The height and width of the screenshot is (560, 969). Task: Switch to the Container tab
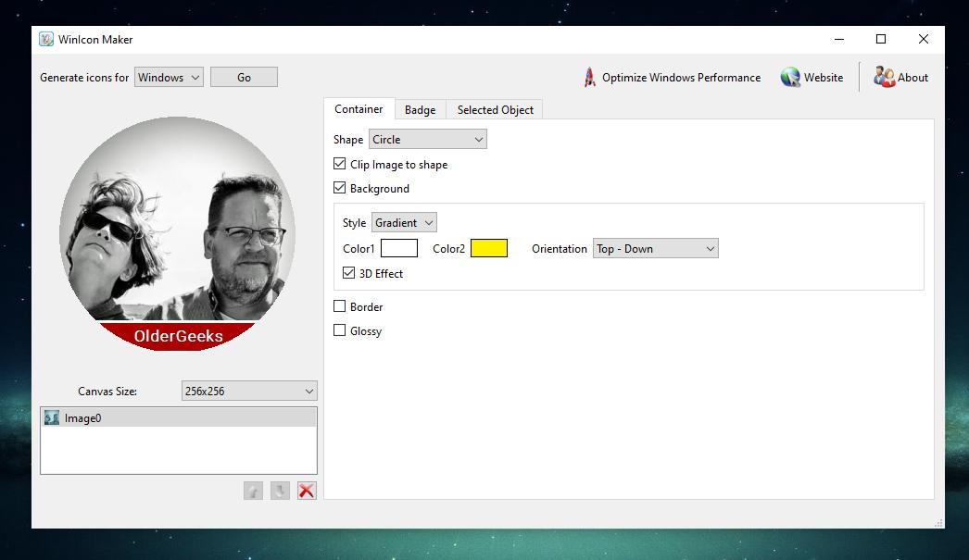(359, 109)
